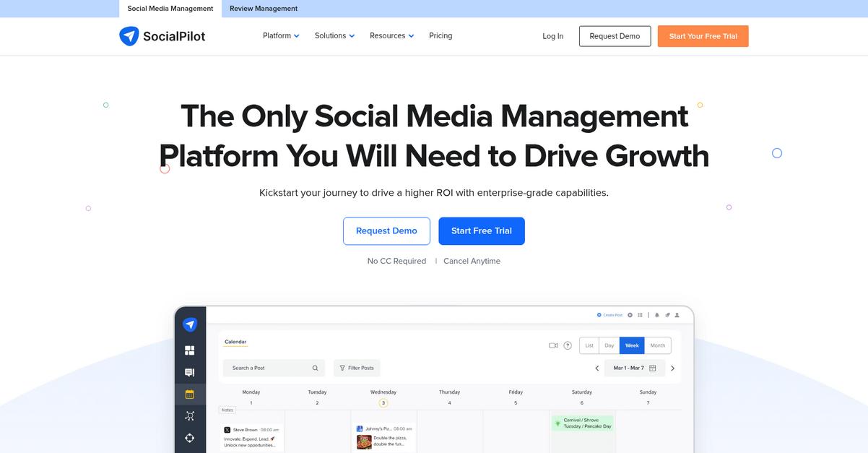Click the rocket icon in mockup top bar

pos(667,315)
